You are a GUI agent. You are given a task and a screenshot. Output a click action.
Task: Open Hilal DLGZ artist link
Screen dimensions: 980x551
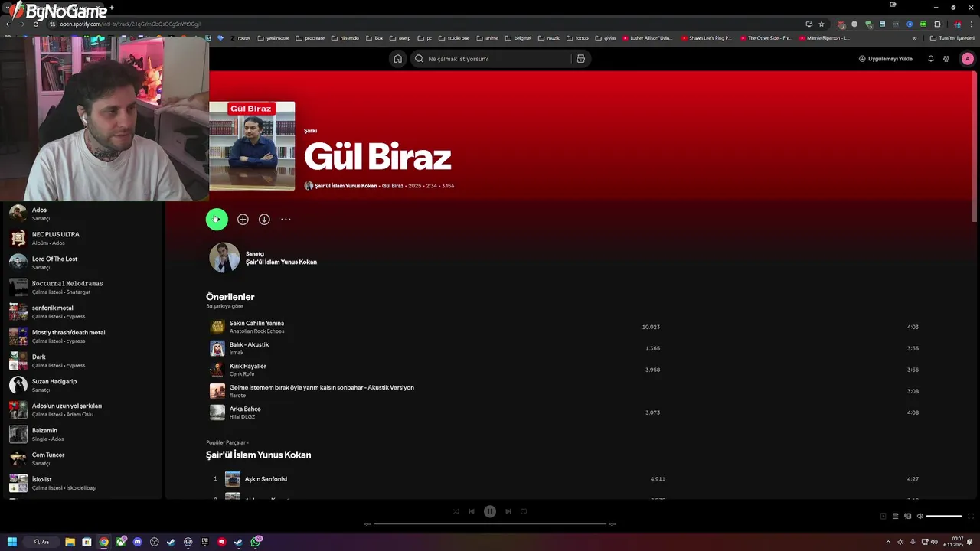[242, 417]
